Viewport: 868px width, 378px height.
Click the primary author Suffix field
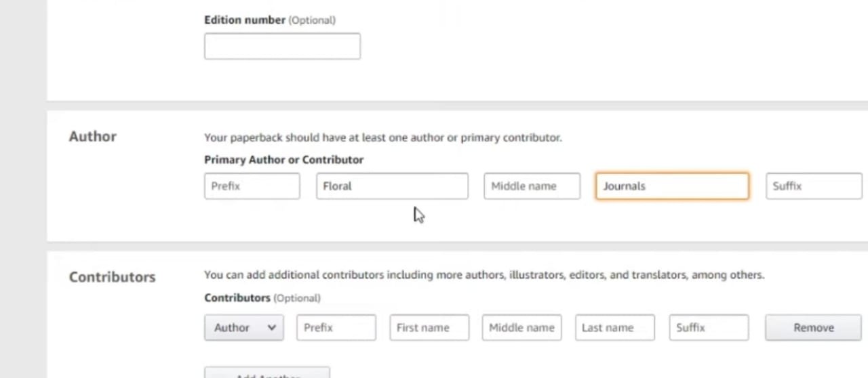[813, 186]
